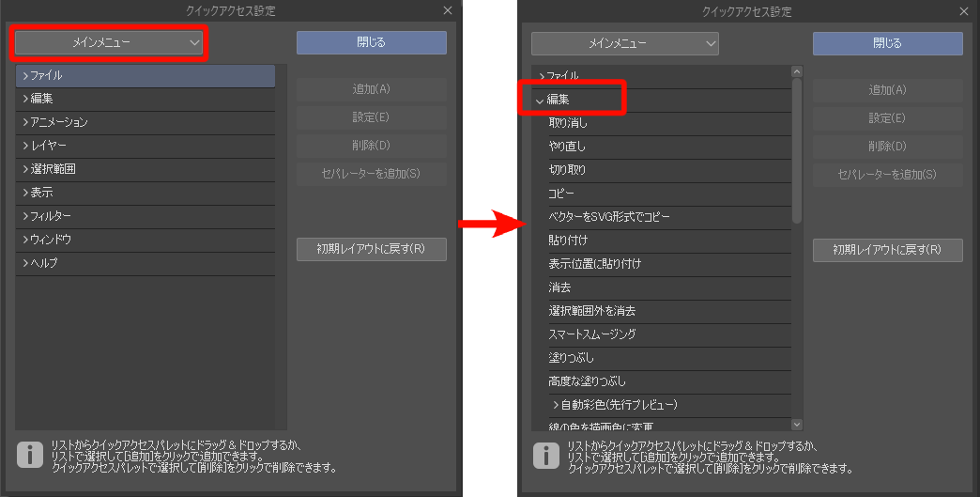Click 初期レイアウトに戻す(R) in the right dialog

pyautogui.click(x=887, y=249)
